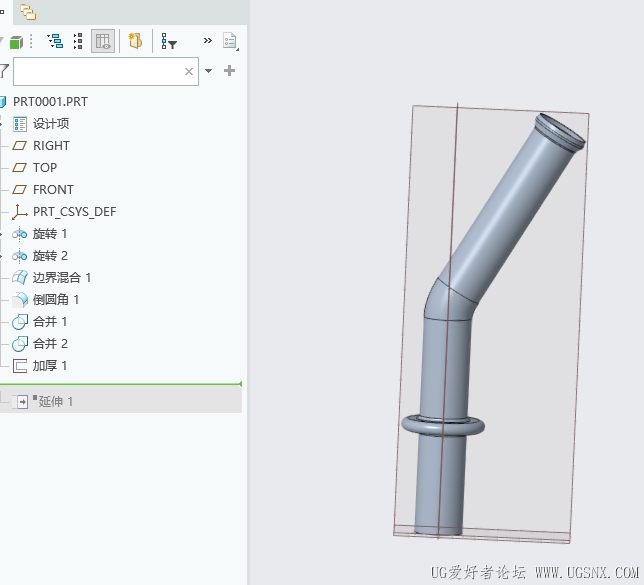Open the document notes icon
This screenshot has height=585, width=644.
pyautogui.click(x=230, y=41)
